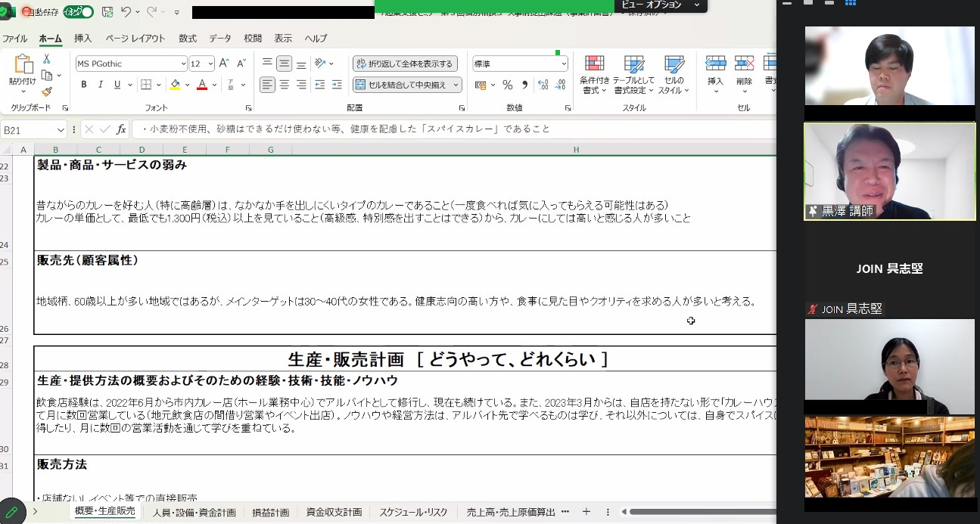
Task: Select the Format Painter brush
Action: tap(46, 91)
